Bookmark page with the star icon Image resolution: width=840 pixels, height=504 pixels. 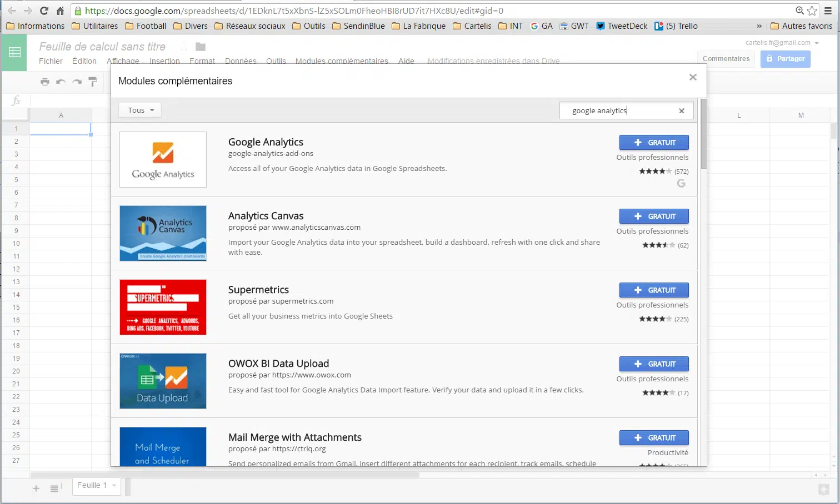point(812,11)
